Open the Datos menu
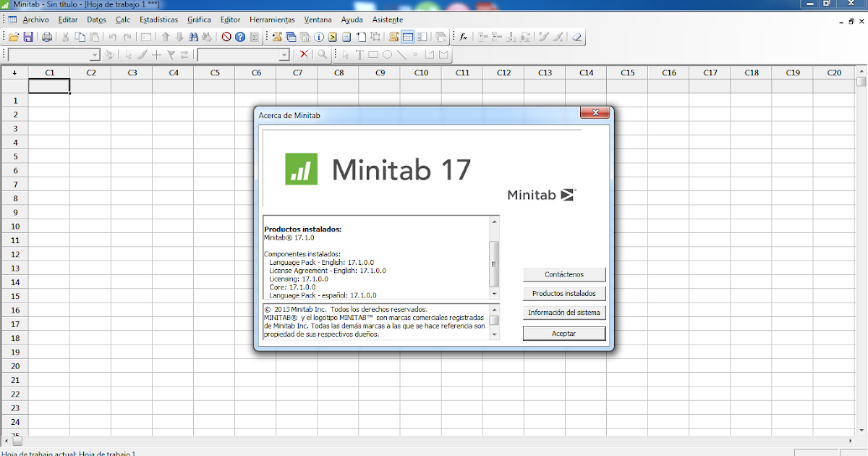This screenshot has height=456, width=868. (96, 20)
